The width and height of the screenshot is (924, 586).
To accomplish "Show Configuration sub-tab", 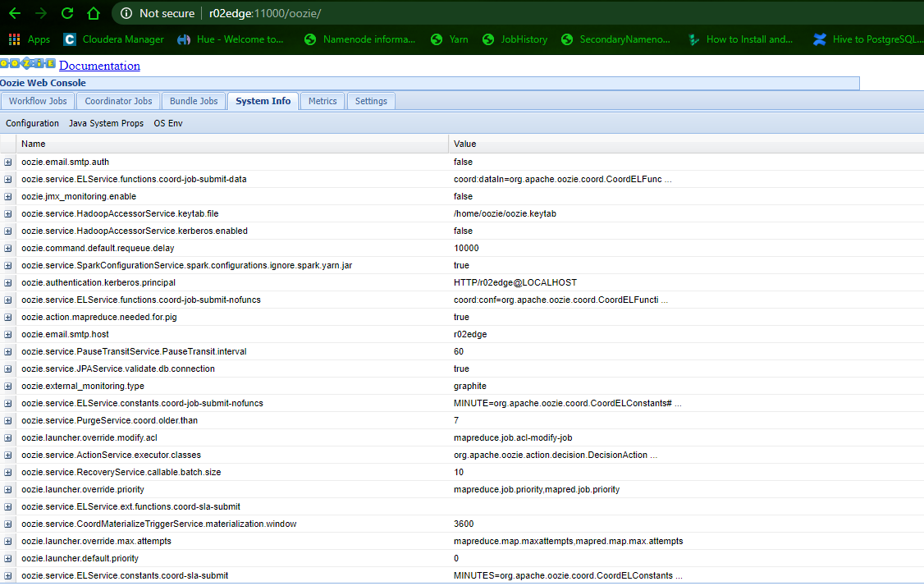I will click(x=32, y=123).
